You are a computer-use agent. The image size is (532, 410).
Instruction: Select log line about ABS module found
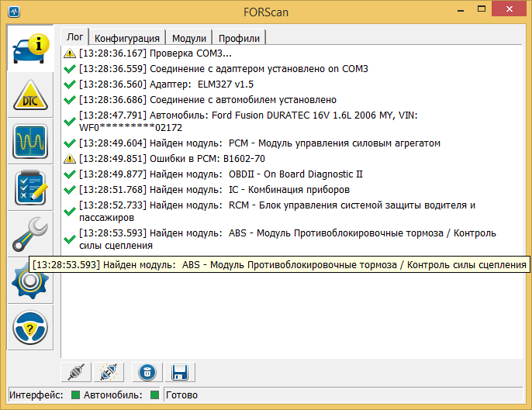click(x=288, y=239)
